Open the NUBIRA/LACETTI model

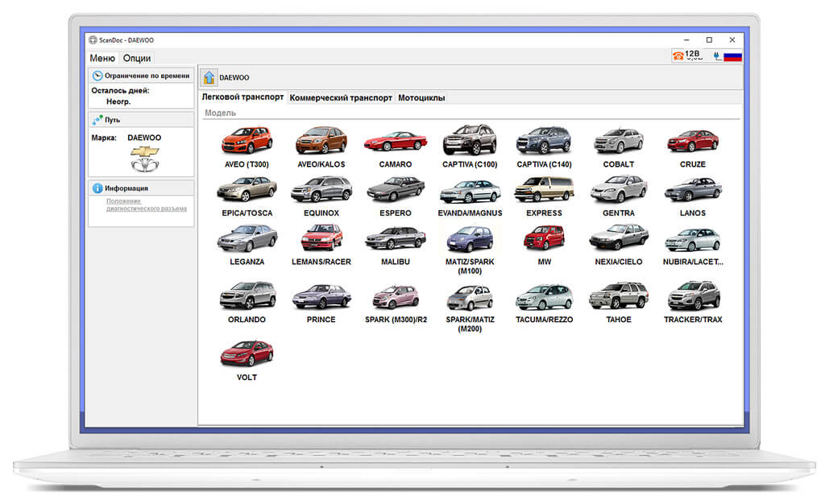click(x=692, y=245)
